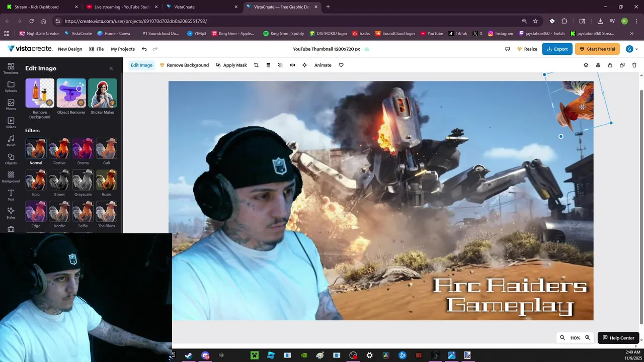Click Remove Background in the toolbar

pos(184,65)
